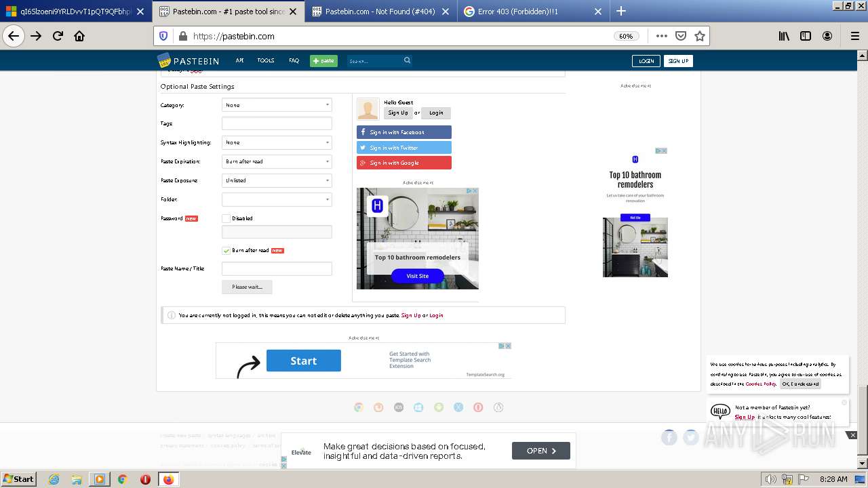
Task: Click Firefox icon in taskbar
Action: point(168,479)
